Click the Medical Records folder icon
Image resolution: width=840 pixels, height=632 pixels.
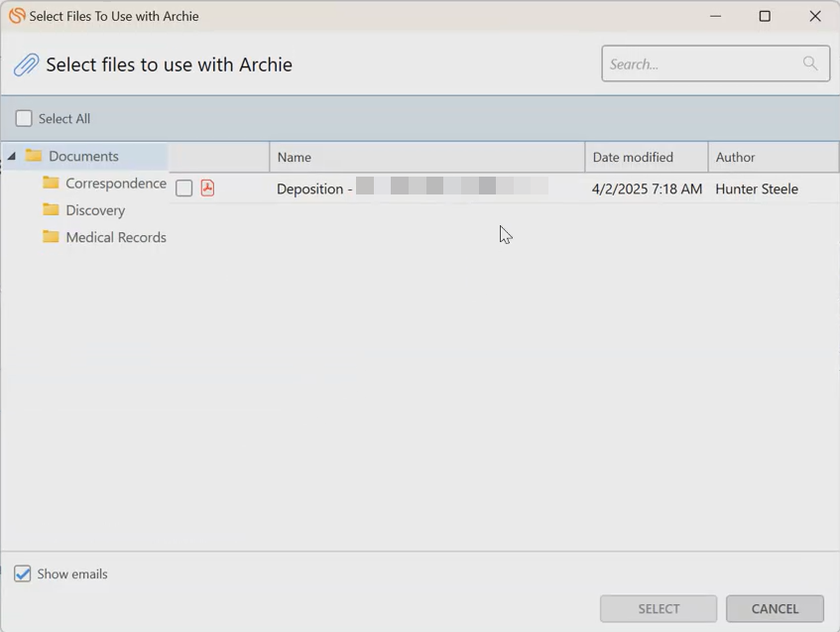(51, 237)
